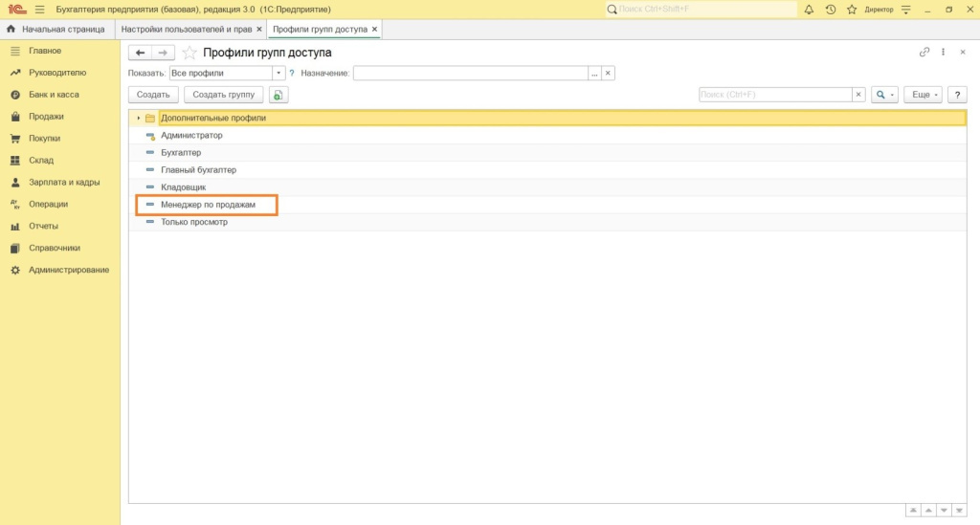Click the Создать группу button
Screen dimensions: 980x525
223,95
